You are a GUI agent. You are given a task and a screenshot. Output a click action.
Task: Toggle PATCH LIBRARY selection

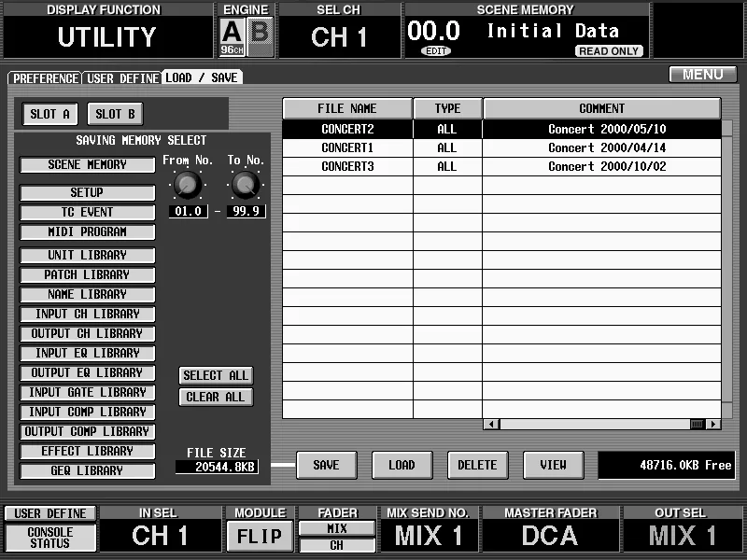click(87, 274)
